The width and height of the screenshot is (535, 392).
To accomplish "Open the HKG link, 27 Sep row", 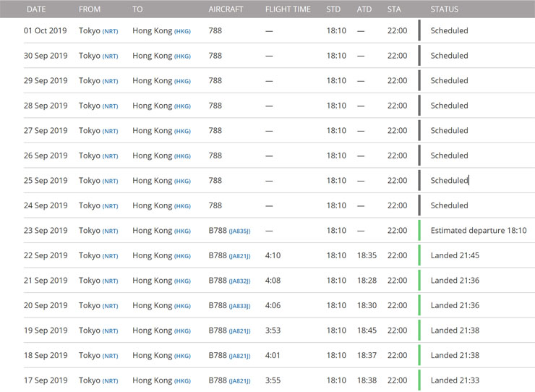I will click(x=182, y=131).
